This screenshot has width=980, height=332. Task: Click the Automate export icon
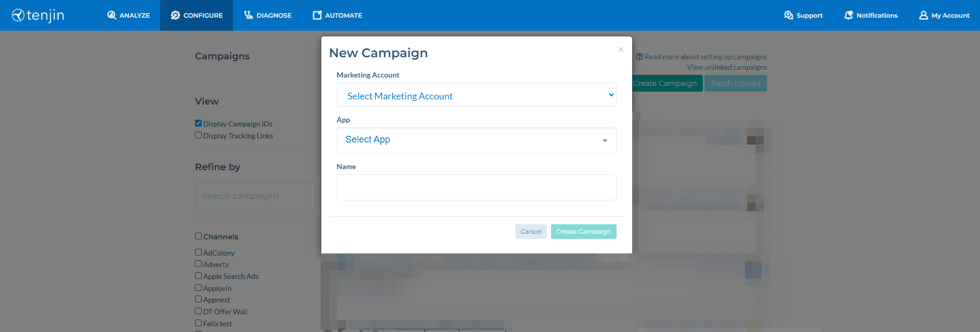(x=317, y=15)
